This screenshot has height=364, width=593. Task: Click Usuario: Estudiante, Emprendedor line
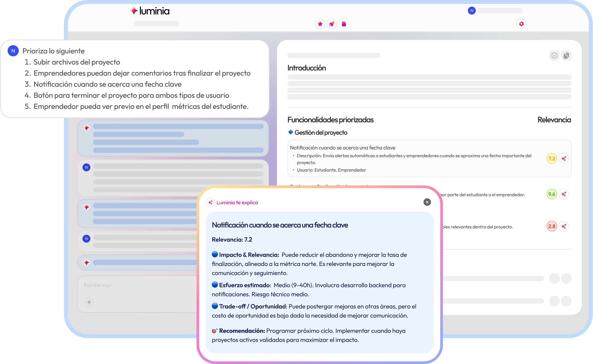pyautogui.click(x=331, y=170)
